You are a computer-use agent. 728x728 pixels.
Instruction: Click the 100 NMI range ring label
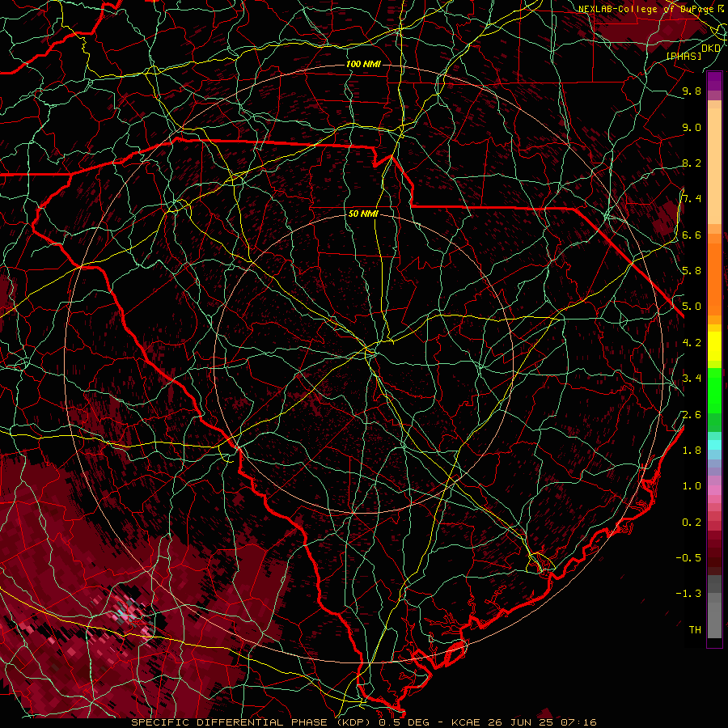coord(363,64)
